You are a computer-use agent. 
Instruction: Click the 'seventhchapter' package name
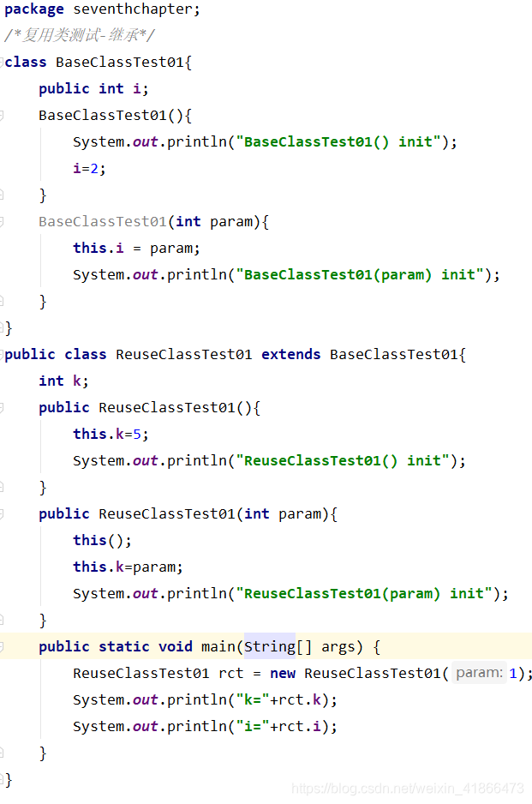click(x=133, y=9)
